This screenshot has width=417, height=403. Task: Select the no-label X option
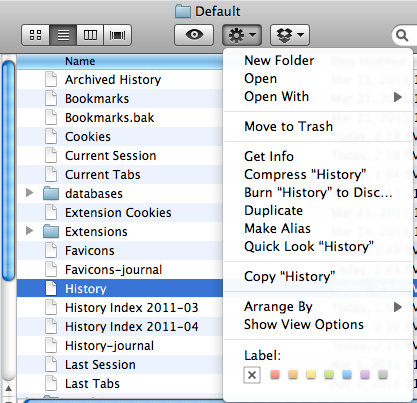252,375
